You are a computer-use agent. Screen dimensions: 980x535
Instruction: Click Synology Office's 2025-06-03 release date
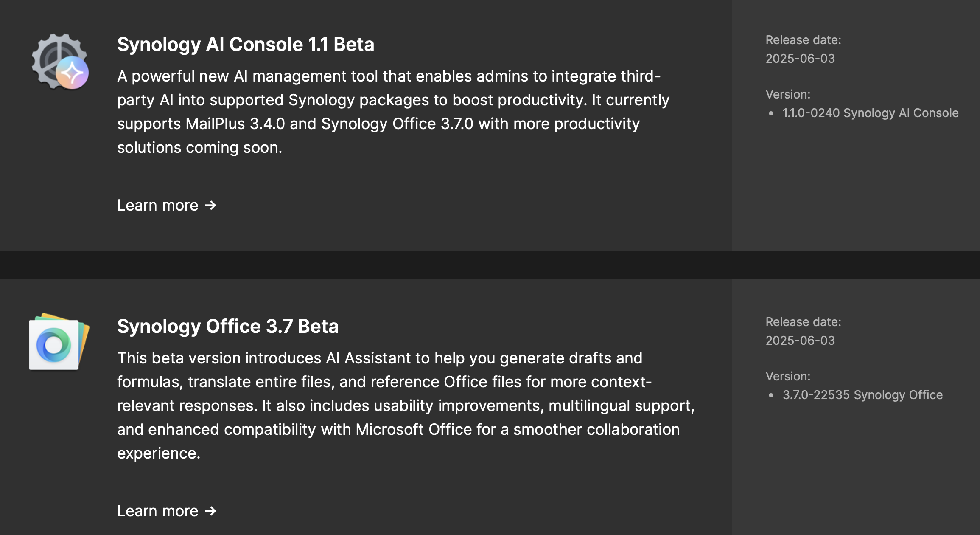[800, 341]
